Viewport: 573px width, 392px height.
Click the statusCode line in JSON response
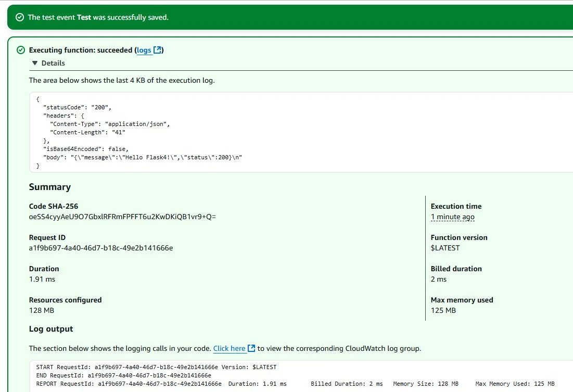pos(77,107)
